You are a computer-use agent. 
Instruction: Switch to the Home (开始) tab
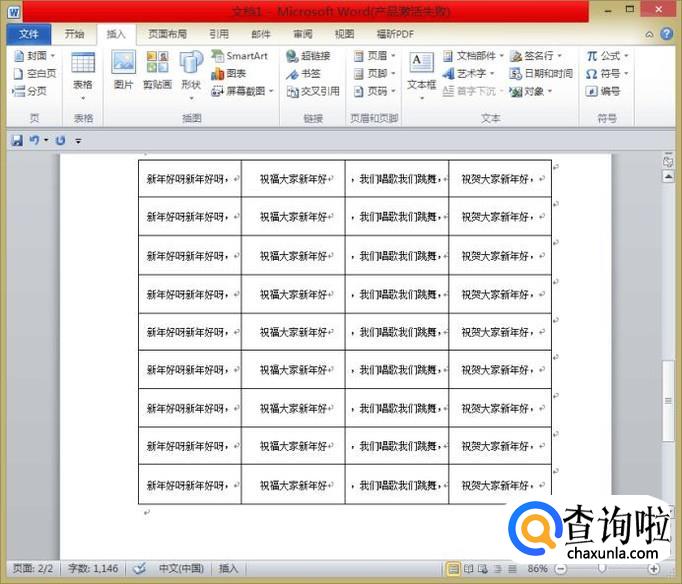point(74,34)
